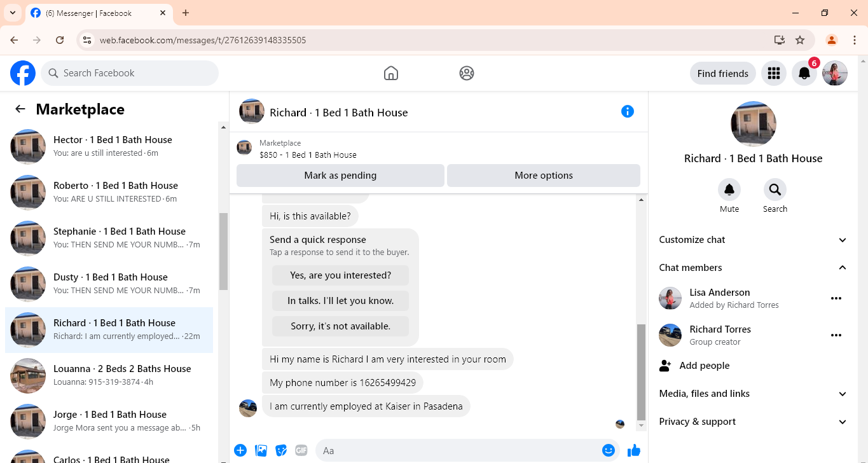The height and width of the screenshot is (463, 868).
Task: Open Hector's 1 Bed 1 Bath House chat
Action: [x=109, y=147]
